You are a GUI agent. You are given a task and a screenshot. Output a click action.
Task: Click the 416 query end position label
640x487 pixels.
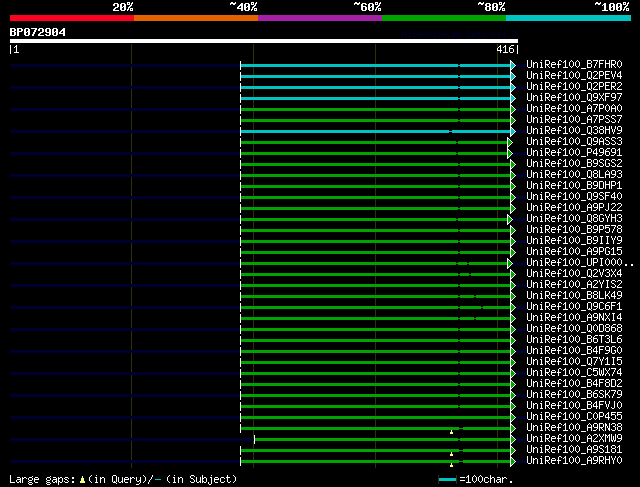point(505,49)
